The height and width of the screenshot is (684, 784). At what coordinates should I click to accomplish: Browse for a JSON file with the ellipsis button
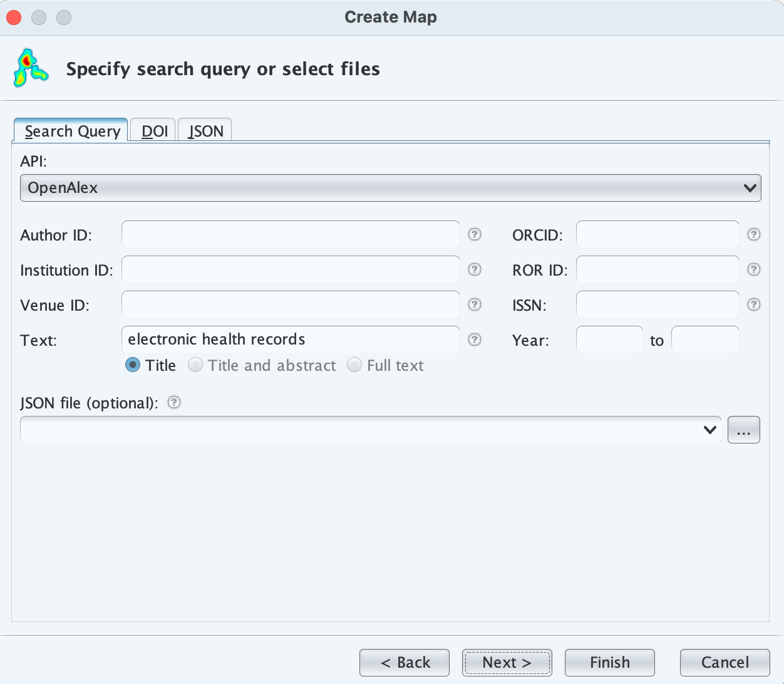pos(743,430)
